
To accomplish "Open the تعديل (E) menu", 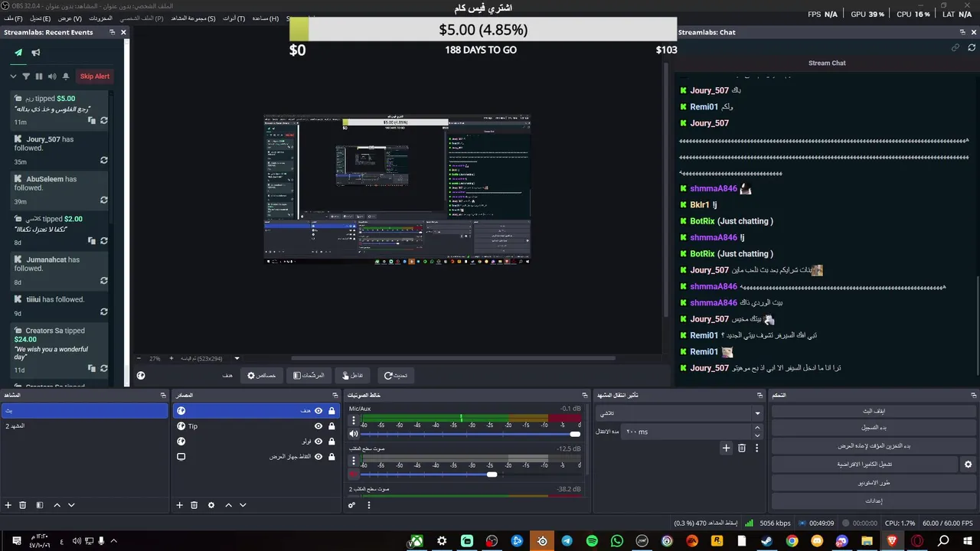I will (40, 18).
